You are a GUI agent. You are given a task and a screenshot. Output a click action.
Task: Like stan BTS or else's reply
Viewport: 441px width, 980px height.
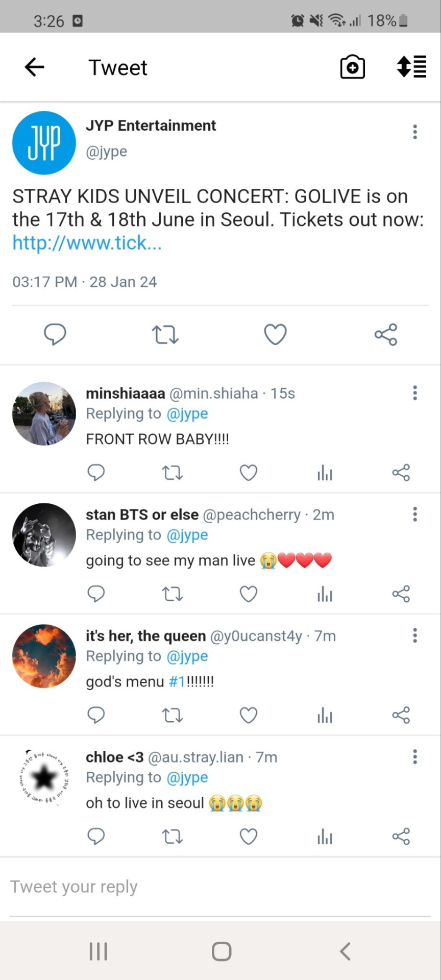[249, 594]
